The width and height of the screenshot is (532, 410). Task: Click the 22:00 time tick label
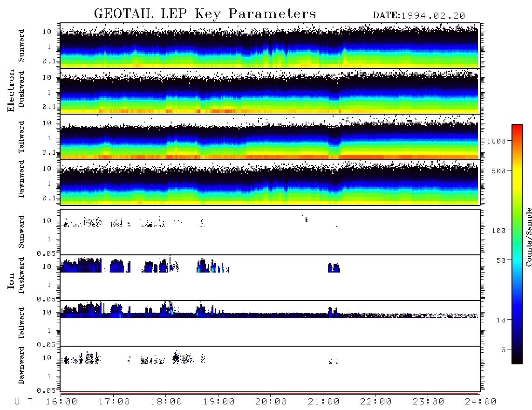[x=376, y=402]
